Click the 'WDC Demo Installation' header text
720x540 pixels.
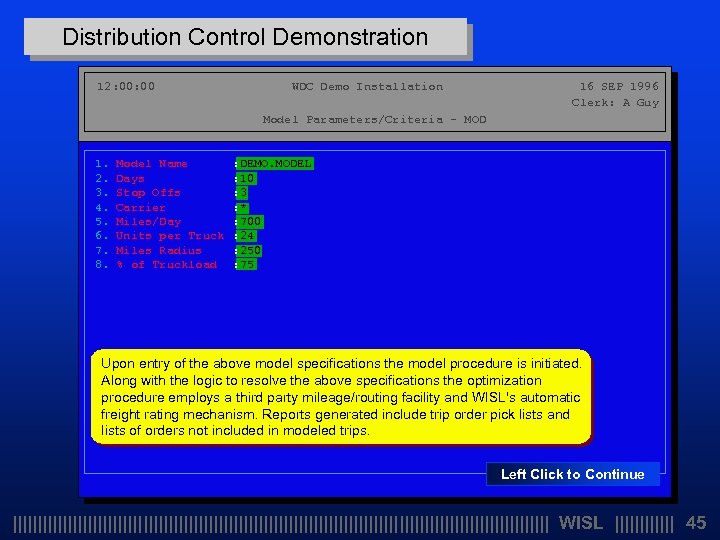pos(367,86)
